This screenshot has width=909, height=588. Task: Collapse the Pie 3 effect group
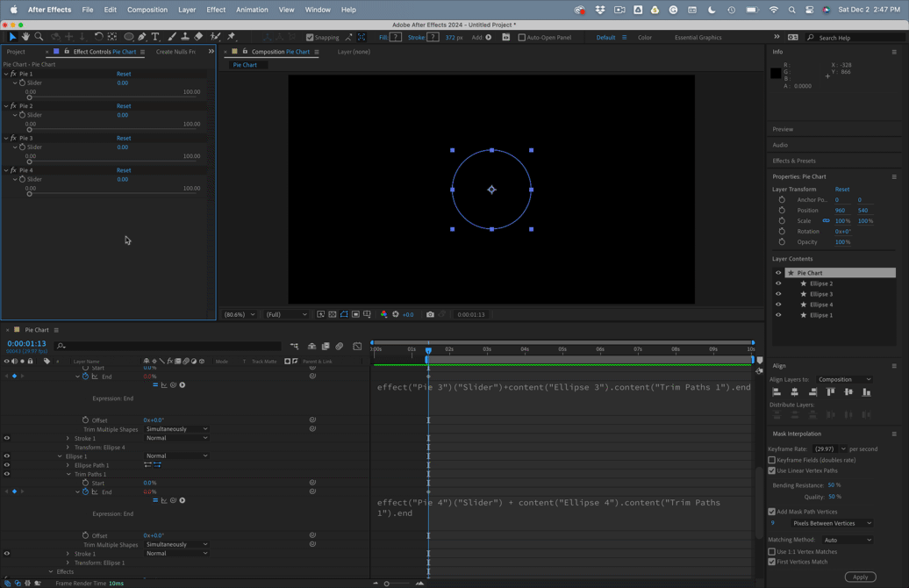pyautogui.click(x=6, y=138)
